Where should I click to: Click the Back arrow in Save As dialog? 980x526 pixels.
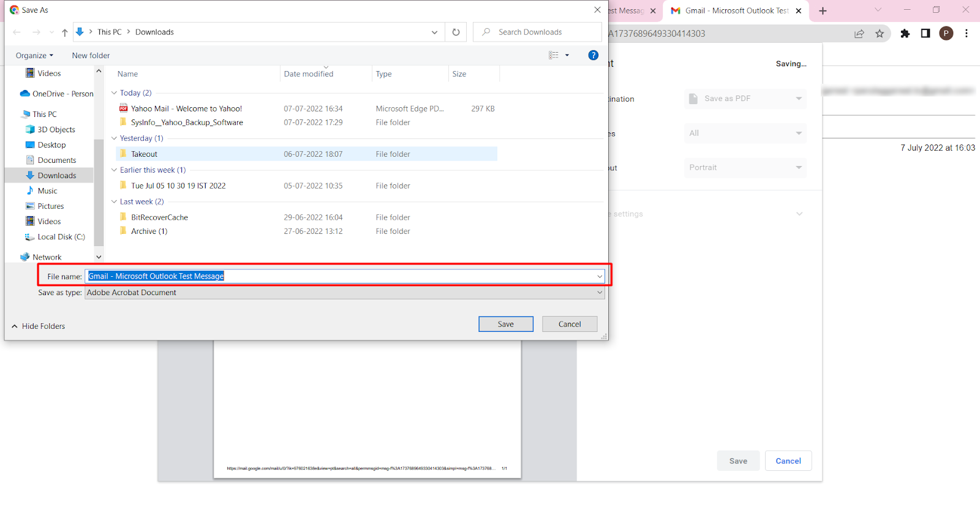click(17, 32)
